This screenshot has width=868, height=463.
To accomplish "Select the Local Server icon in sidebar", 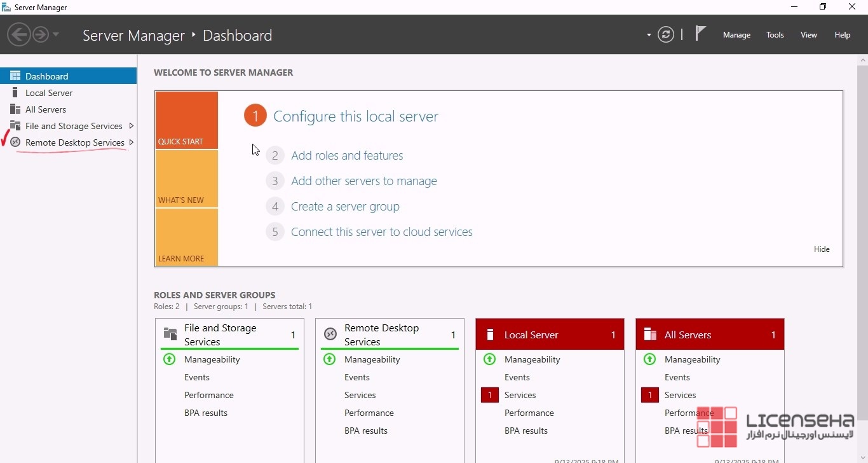I will tap(15, 93).
